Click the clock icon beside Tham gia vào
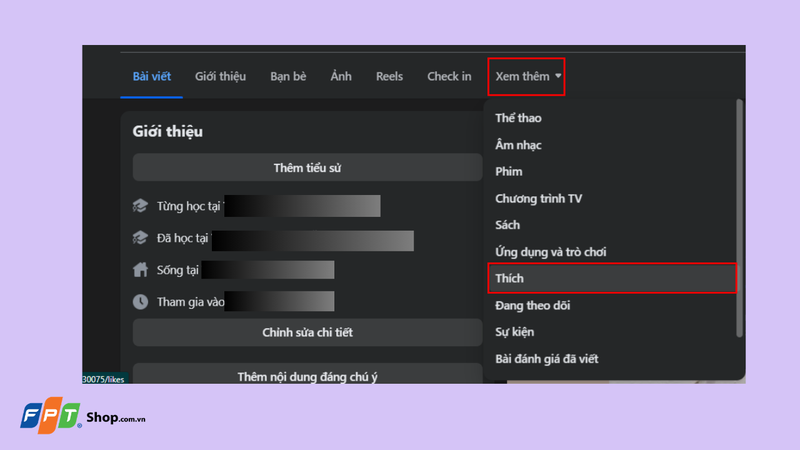 140,302
